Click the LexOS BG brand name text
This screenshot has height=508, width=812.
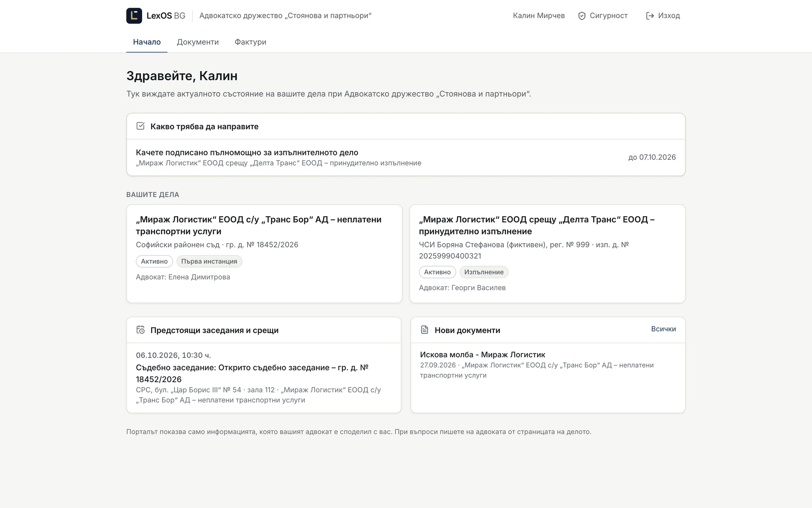[166, 16]
